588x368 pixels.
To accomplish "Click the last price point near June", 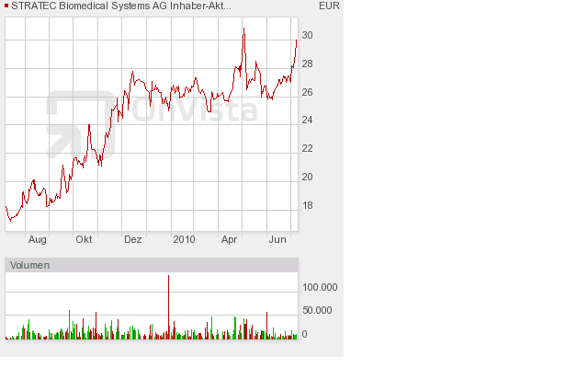I will click(x=296, y=40).
